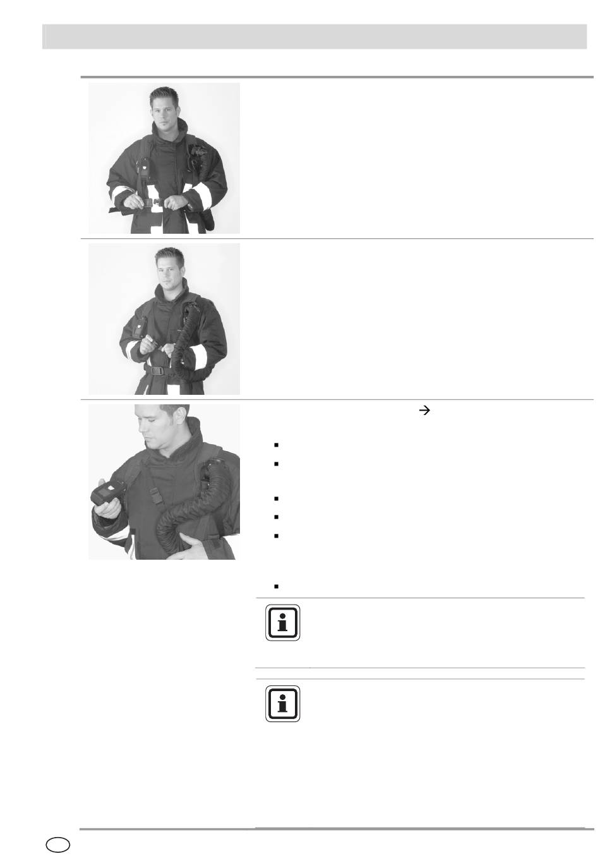Select the last bullet above the info notes
600x868 pixels.
pos(277,586)
